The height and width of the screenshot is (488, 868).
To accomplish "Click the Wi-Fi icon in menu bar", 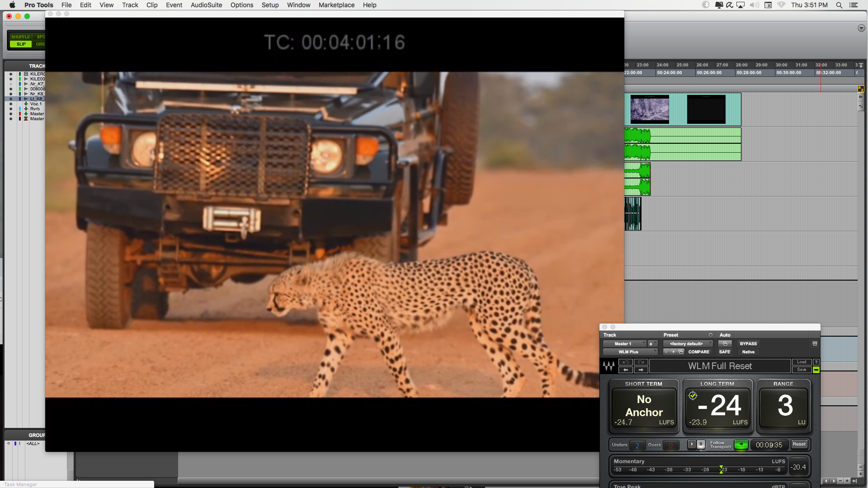I will tap(781, 5).
